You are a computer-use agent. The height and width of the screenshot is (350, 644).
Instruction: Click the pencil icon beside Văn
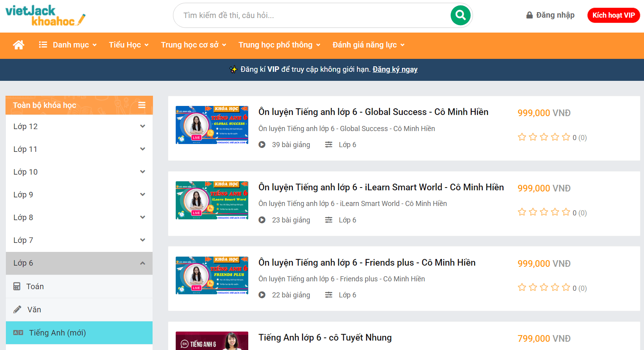(x=17, y=310)
